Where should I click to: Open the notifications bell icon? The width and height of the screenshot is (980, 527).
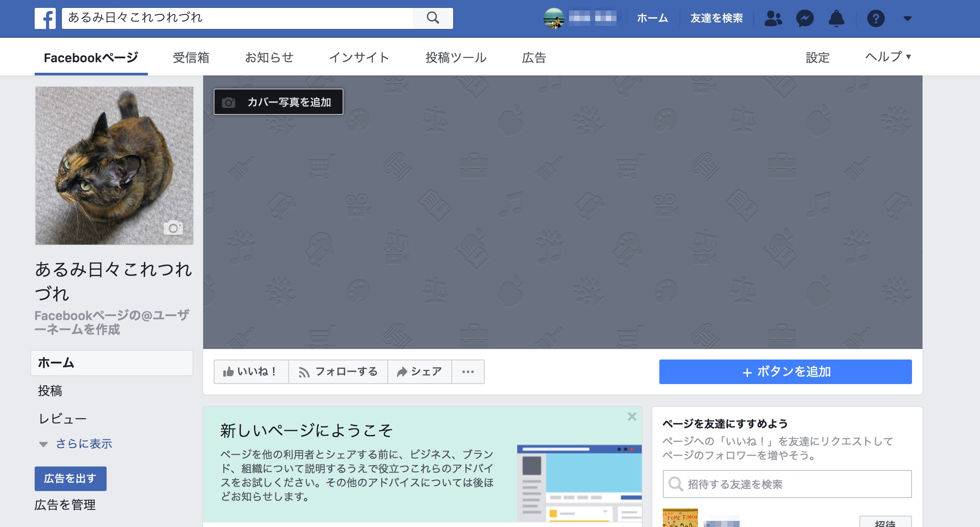(837, 18)
